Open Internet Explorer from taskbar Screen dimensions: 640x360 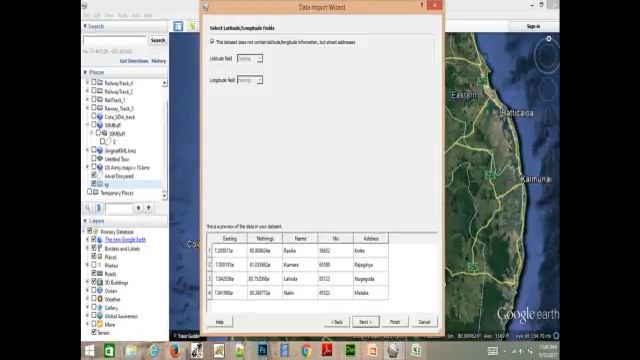[153, 351]
